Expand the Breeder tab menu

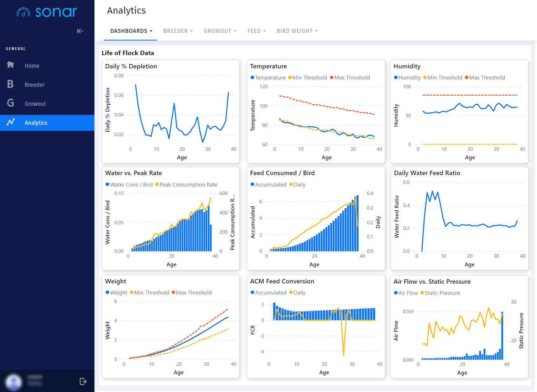tap(178, 31)
